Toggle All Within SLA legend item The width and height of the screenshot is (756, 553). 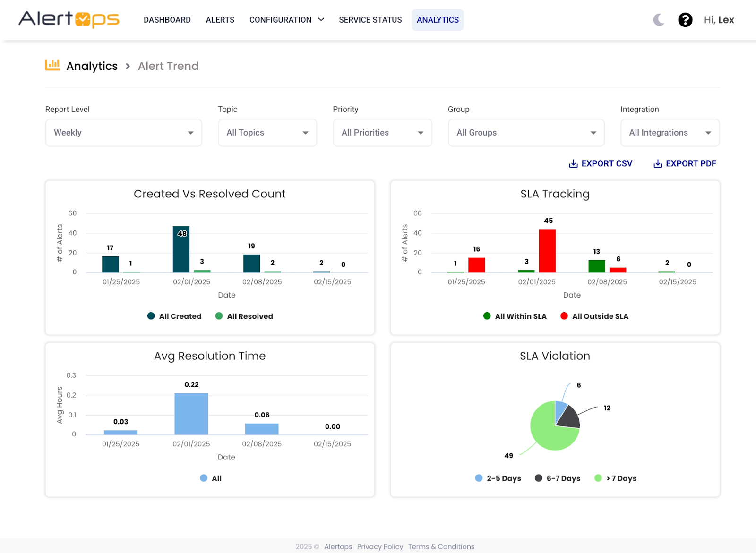pyautogui.click(x=515, y=316)
